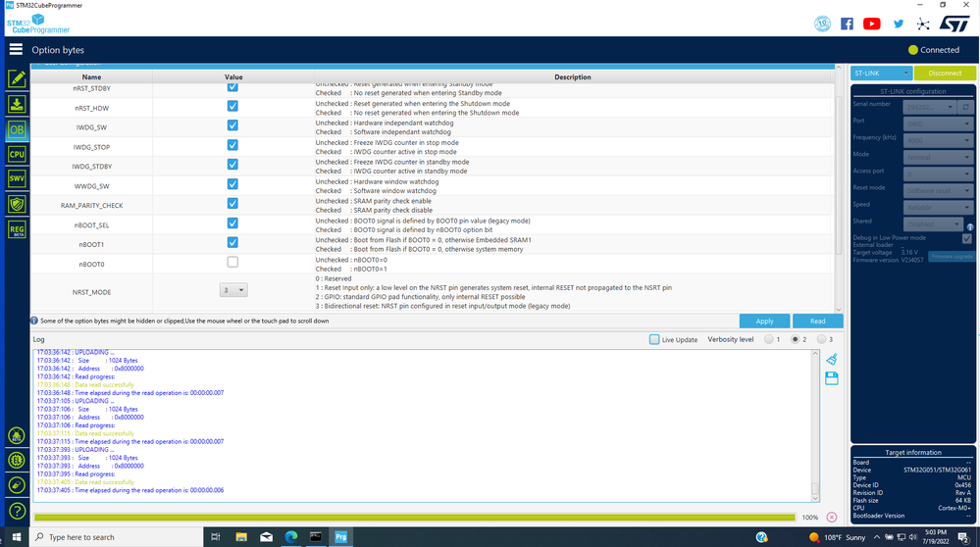The height and width of the screenshot is (547, 980).
Task: Click the Disconnect button
Action: point(945,74)
